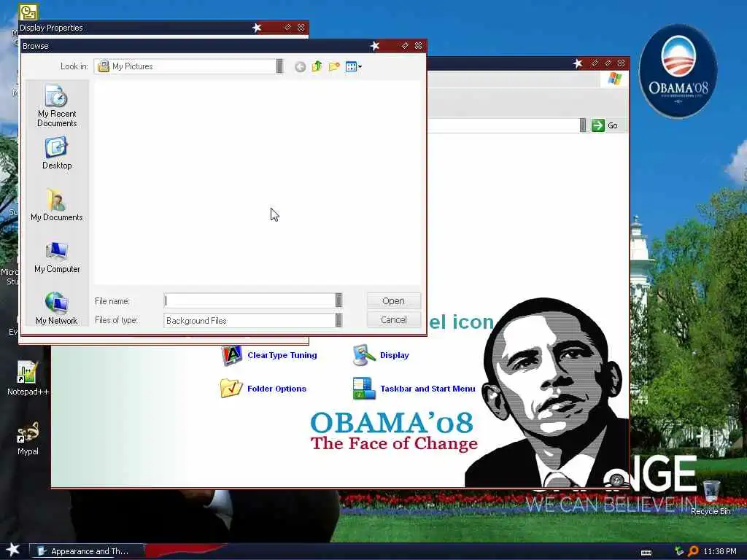Screen dimensions: 747x560
Task: Click the Windows flag logo in background window
Action: point(614,79)
